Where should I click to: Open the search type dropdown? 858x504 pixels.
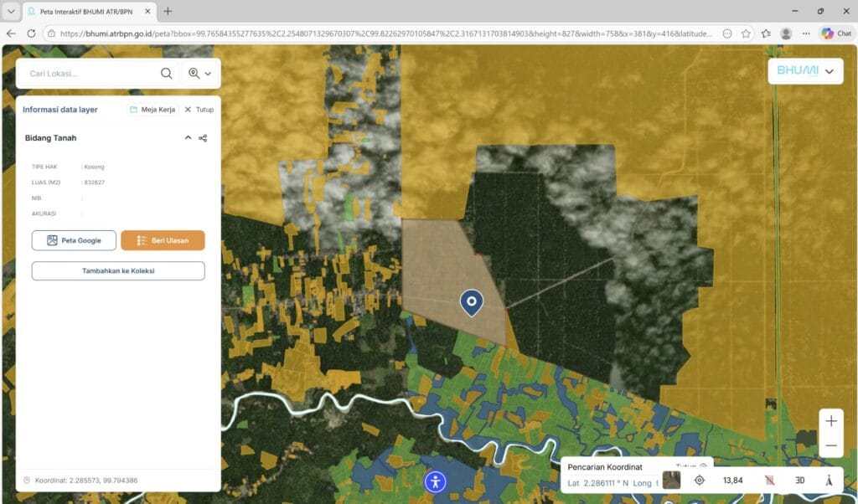(x=200, y=74)
